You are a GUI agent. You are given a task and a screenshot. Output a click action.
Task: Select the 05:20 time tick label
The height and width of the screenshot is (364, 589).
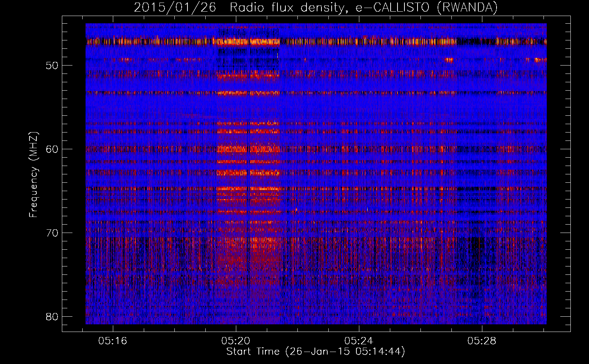[x=236, y=341]
